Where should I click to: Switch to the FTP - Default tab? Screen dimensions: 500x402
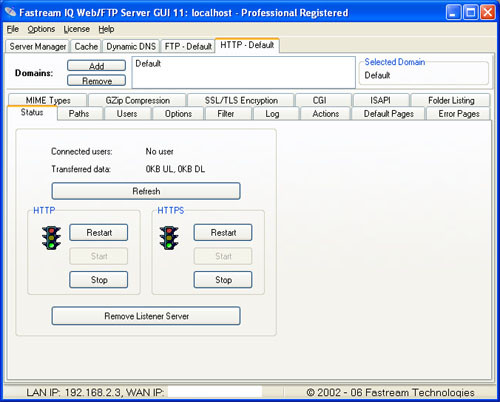tap(188, 46)
